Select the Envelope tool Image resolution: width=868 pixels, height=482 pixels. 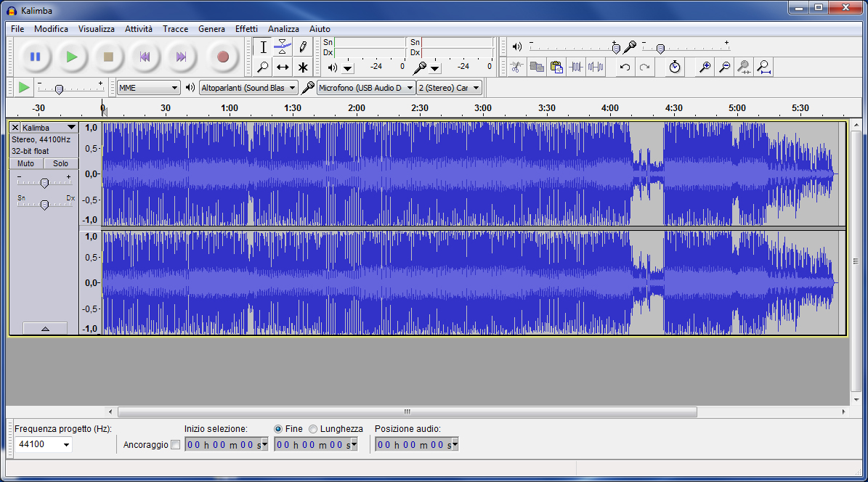point(283,47)
